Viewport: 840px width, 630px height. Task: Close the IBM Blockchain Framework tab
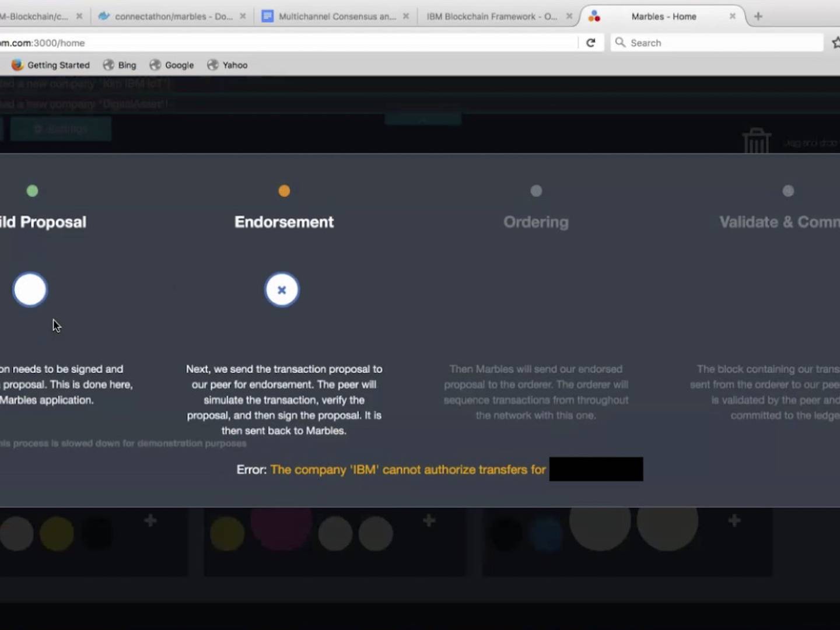point(569,16)
